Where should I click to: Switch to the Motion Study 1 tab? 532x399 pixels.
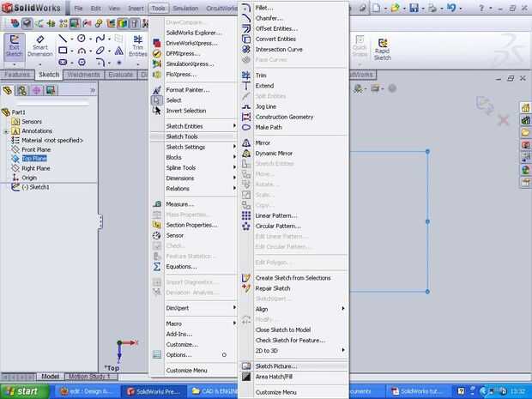click(90, 377)
